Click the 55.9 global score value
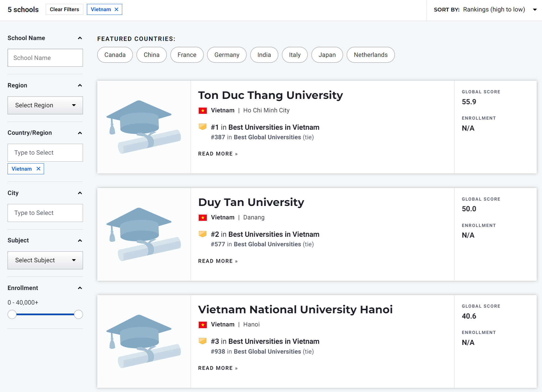542x392 pixels. (469, 102)
